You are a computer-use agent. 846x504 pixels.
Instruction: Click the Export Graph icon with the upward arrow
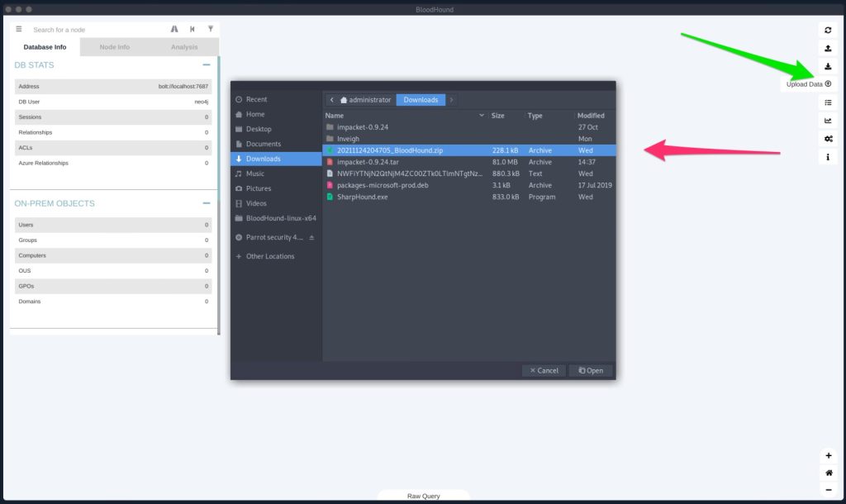[x=828, y=49]
